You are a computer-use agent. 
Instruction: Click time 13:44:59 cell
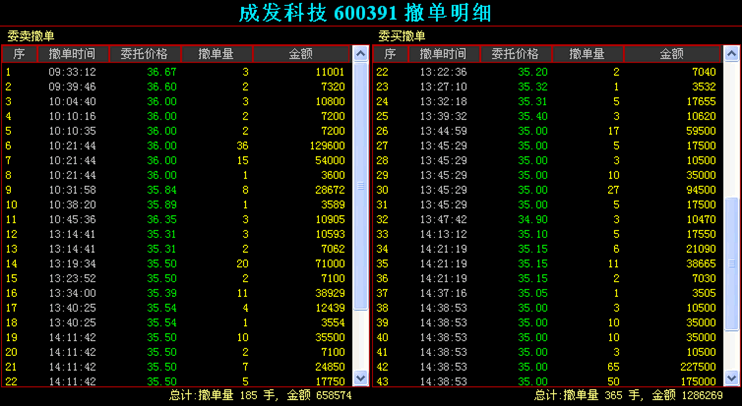click(x=443, y=131)
